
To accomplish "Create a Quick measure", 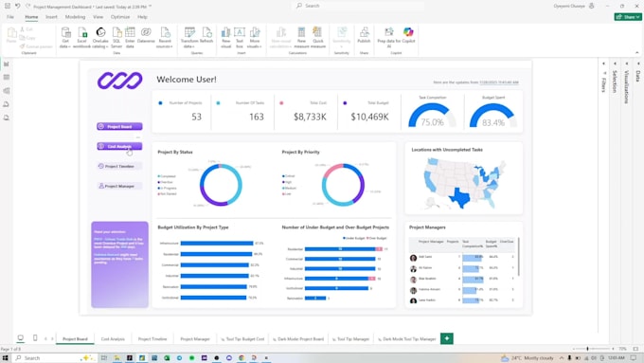I will 318,38.
